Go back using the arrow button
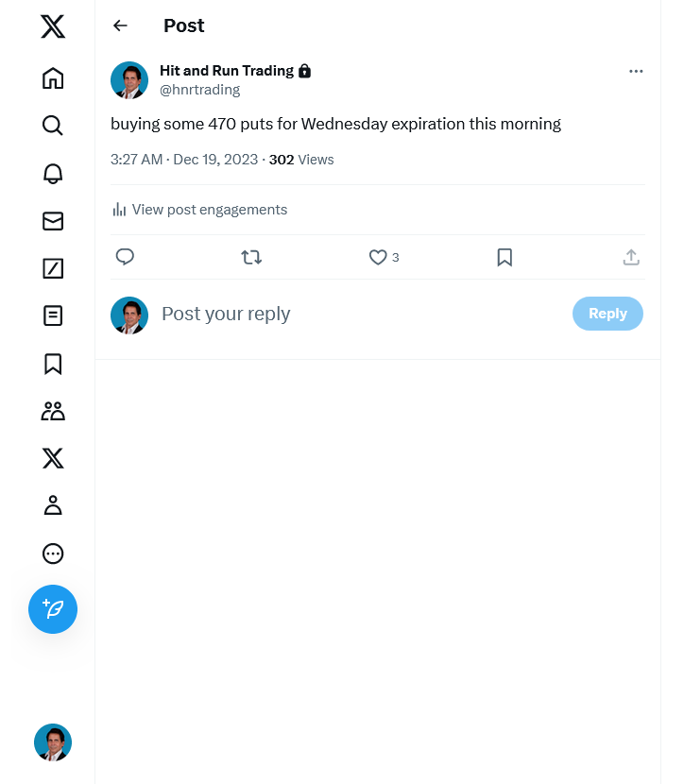 pyautogui.click(x=120, y=26)
